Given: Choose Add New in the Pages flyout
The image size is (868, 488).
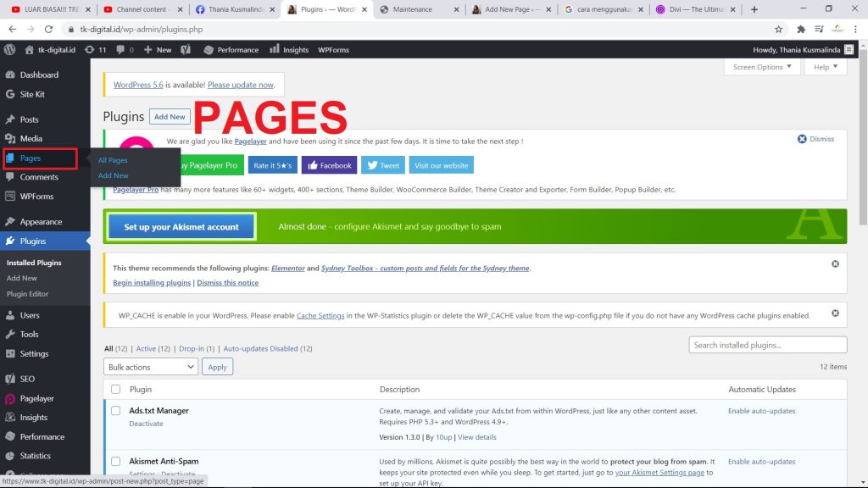Looking at the screenshot, I should click(113, 175).
